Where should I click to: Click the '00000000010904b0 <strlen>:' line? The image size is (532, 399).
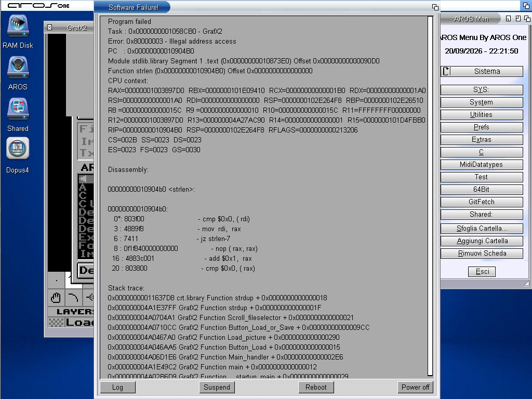(151, 189)
